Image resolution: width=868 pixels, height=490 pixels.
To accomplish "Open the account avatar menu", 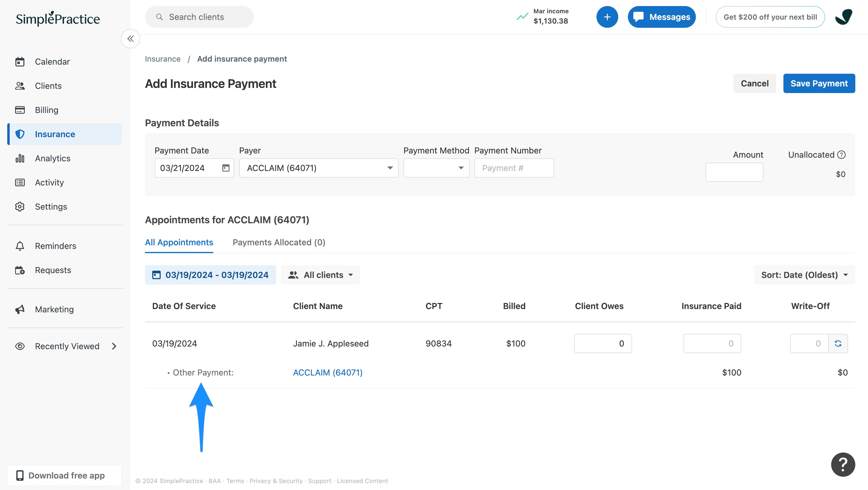I will pos(844,17).
